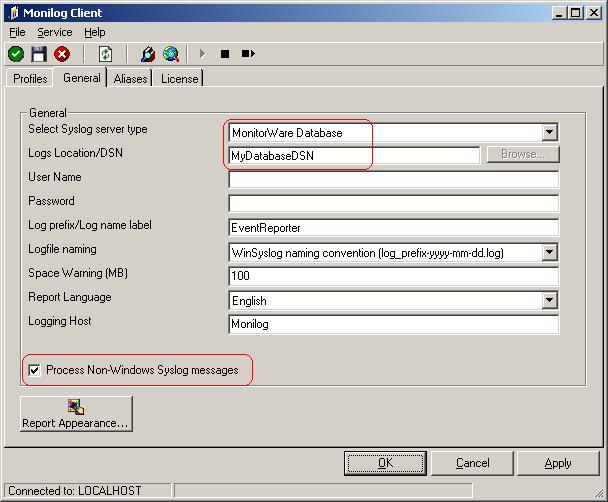The height and width of the screenshot is (502, 608).
Task: Open the Service menu
Action: pos(55,32)
